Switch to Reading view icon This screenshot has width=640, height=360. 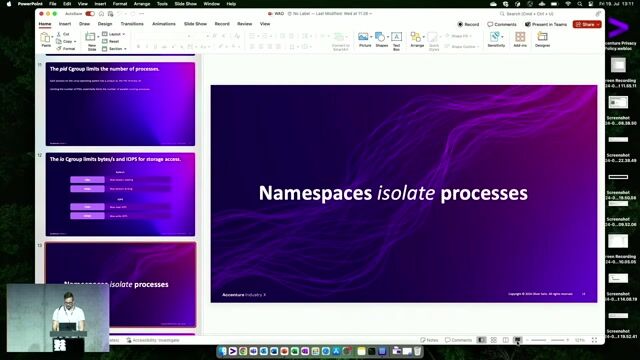[x=506, y=340]
